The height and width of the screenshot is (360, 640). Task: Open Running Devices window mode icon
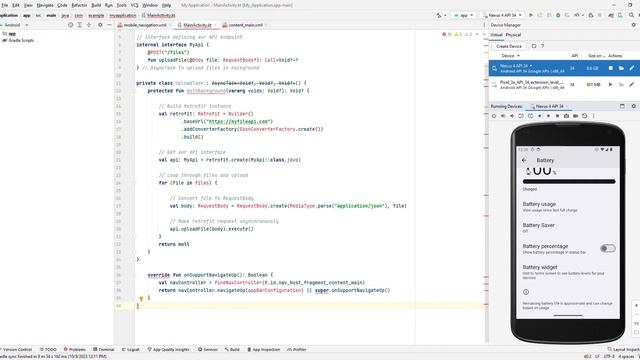click(x=622, y=106)
